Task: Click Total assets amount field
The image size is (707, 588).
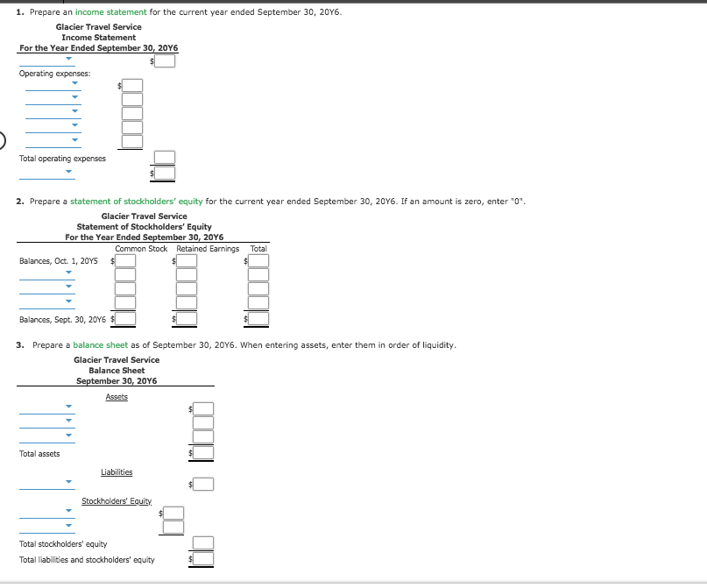Action: coord(203,453)
